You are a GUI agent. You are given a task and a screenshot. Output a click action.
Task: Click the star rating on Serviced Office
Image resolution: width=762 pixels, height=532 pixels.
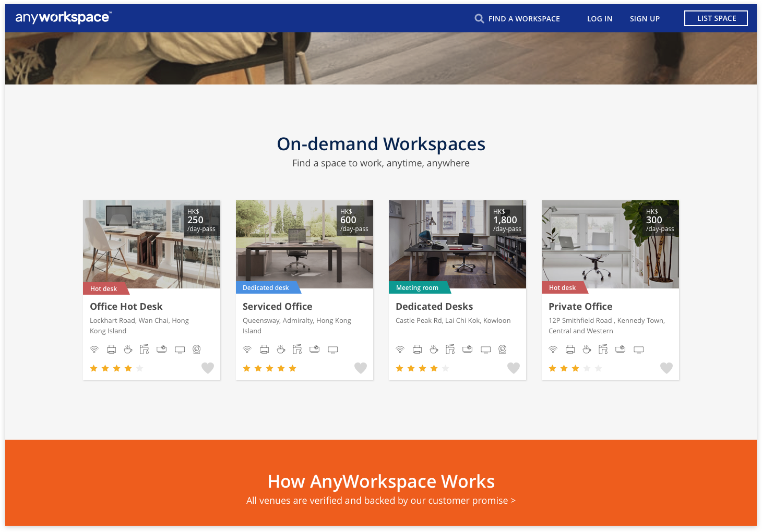270,368
